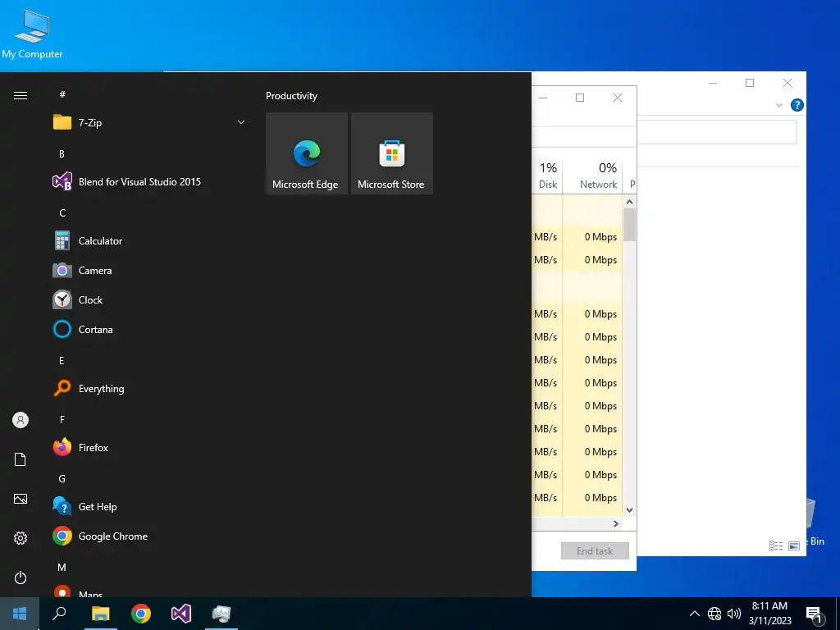The height and width of the screenshot is (630, 840).
Task: Click the search box in Explorer window
Action: click(x=716, y=132)
